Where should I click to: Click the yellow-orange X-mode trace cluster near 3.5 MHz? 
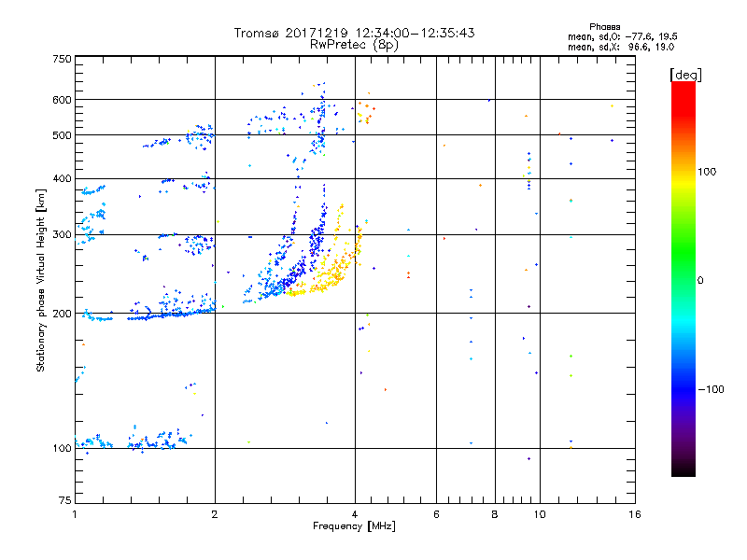pyautogui.click(x=329, y=272)
